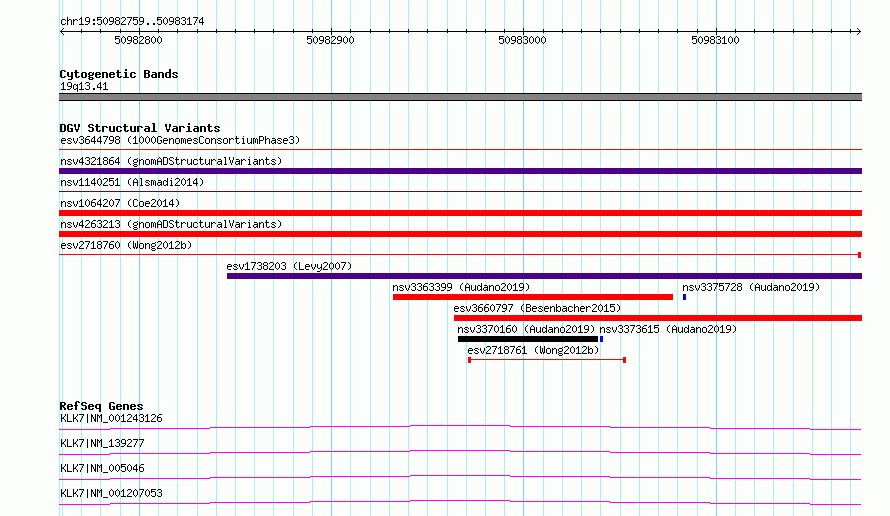Open the Cytogenetic Bands track title
This screenshot has height=516, width=890.
coord(119,74)
